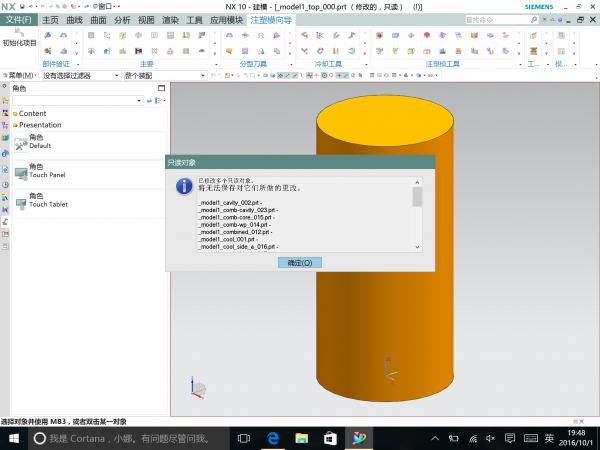Select the 注塑模向导 ribbon tab

point(271,20)
